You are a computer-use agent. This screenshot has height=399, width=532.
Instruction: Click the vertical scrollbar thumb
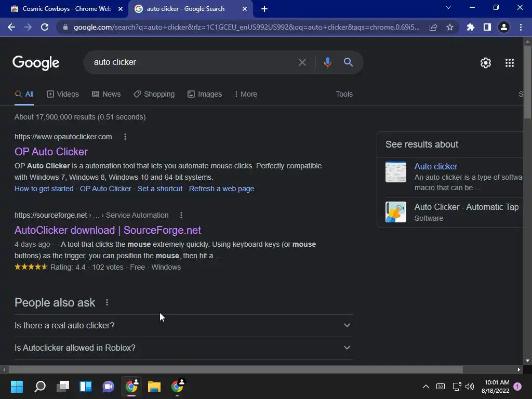point(527,82)
